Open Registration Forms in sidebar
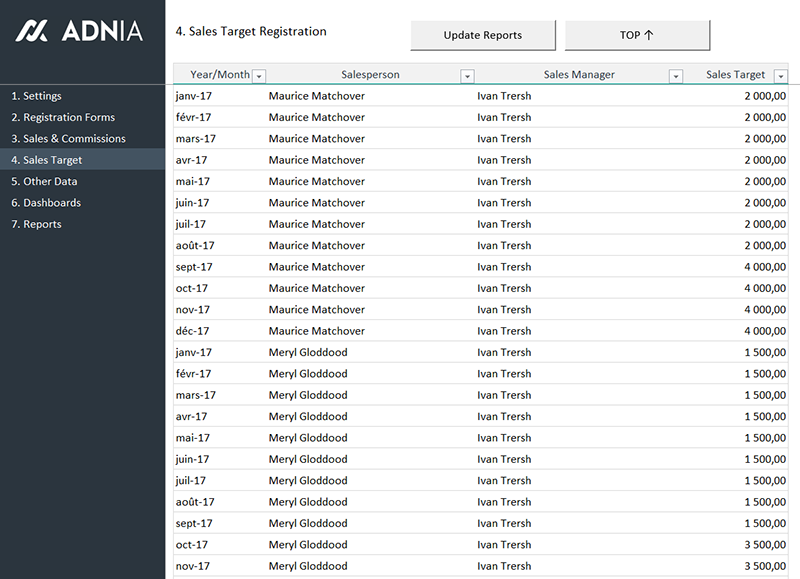Viewport: 800px width, 579px height. (x=63, y=118)
